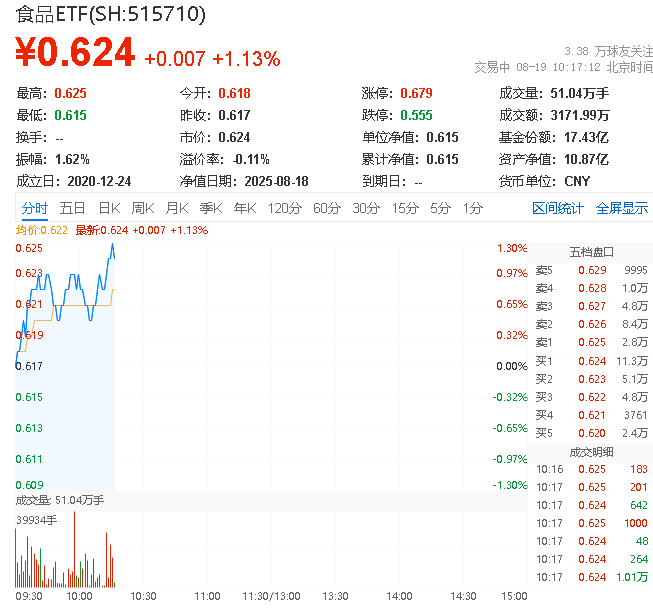
Task: Switch to 季K view
Action: click(x=211, y=208)
